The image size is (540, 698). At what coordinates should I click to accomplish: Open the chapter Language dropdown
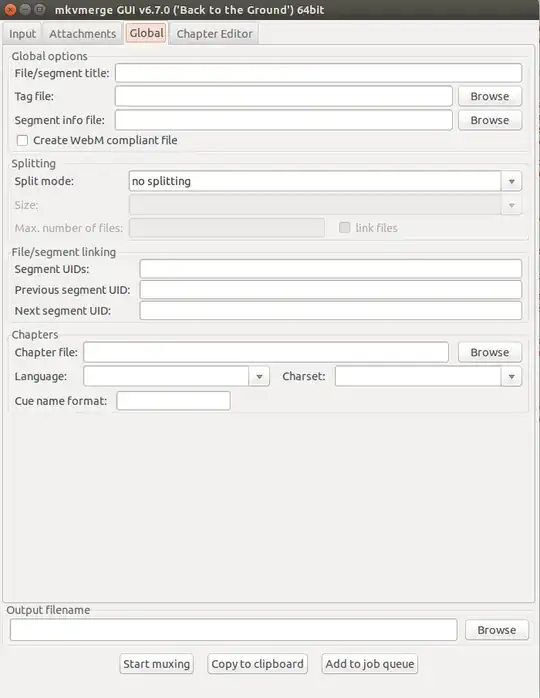click(259, 377)
